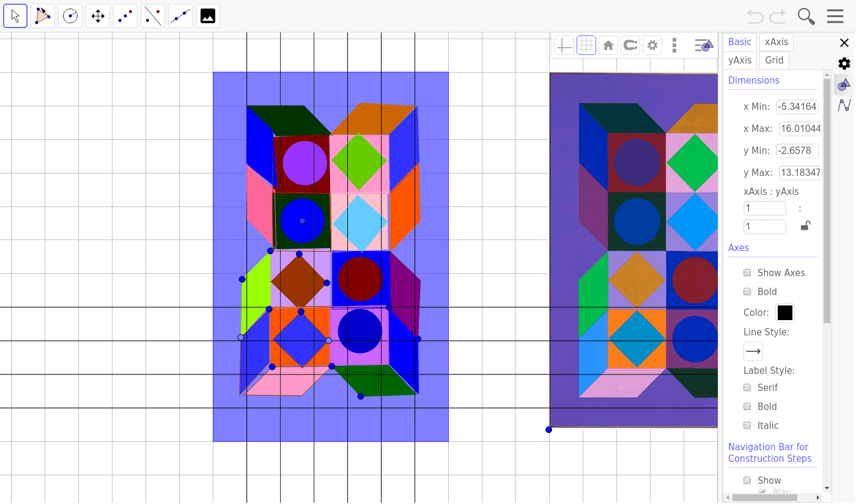Viewport: 856px width, 504px height.
Task: Toggle the axis ratio lock
Action: coord(806,225)
